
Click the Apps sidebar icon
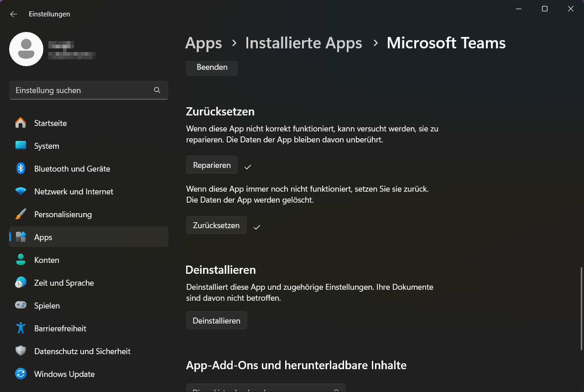pyautogui.click(x=21, y=237)
